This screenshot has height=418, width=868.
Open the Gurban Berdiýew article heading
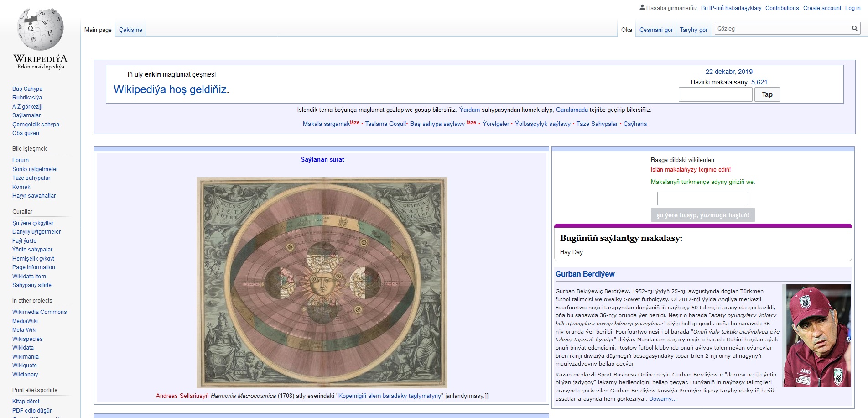click(x=585, y=274)
